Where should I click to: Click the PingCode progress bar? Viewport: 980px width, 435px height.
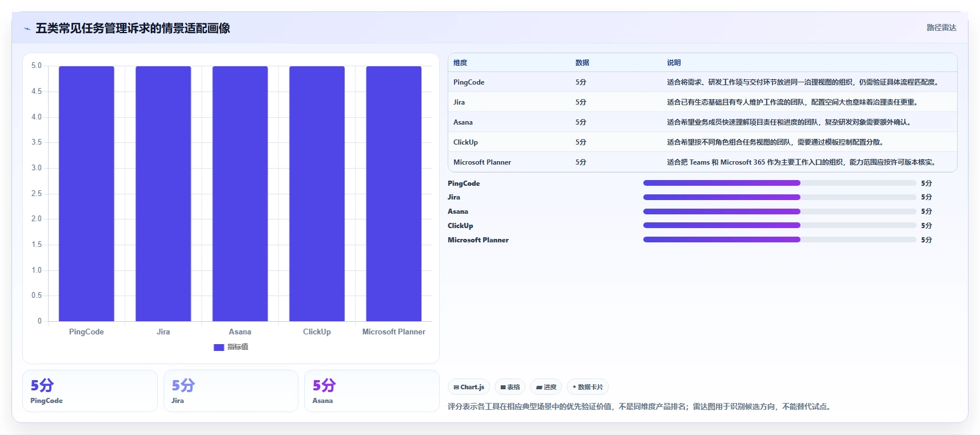(x=779, y=183)
